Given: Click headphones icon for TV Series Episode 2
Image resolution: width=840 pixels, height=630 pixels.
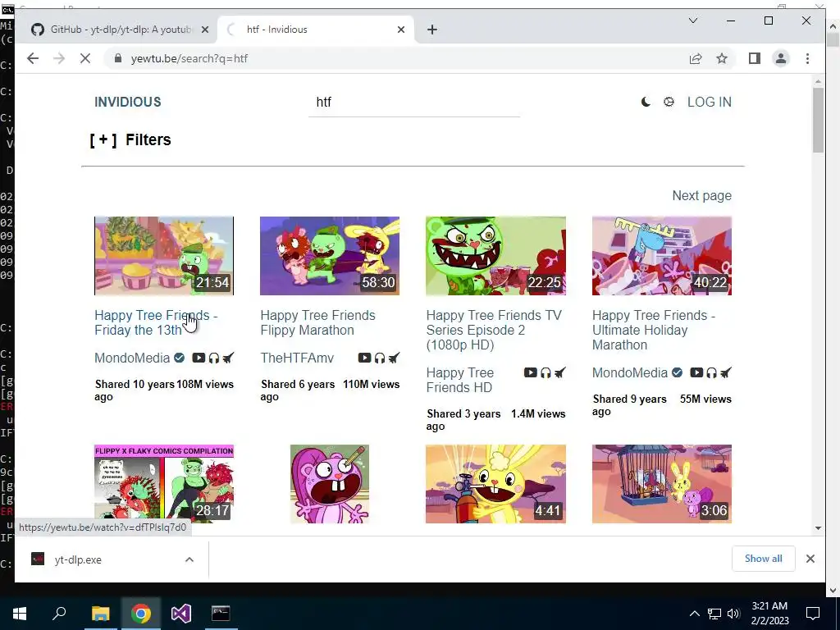Looking at the screenshot, I should [546, 372].
